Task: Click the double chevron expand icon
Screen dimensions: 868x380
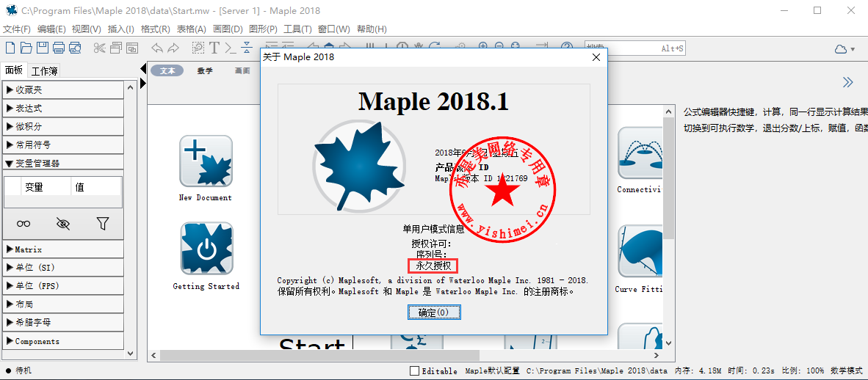Action: point(847,82)
